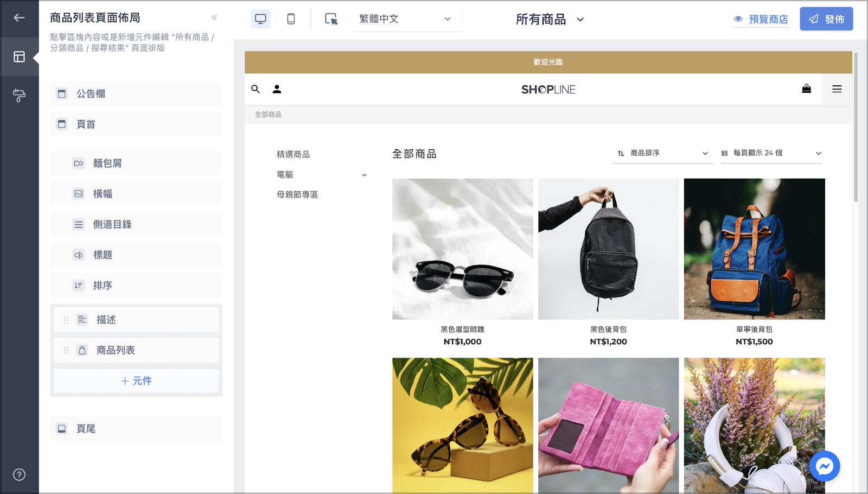
Task: Go back with the left arrow icon
Action: [19, 18]
